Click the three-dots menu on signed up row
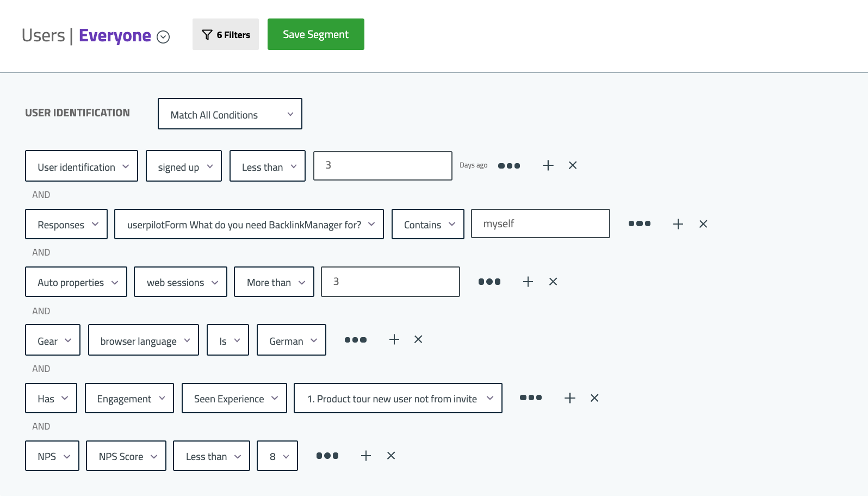 (x=509, y=166)
